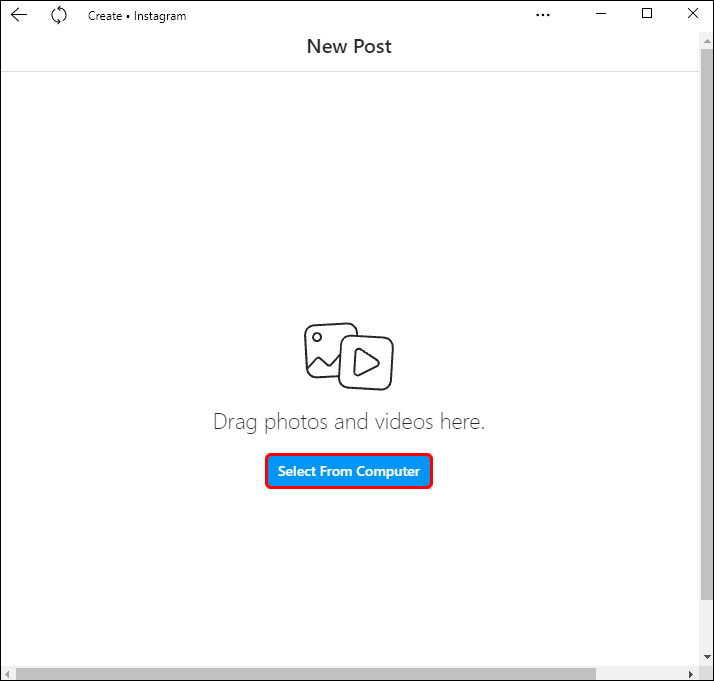Reload the page with the refresh icon
The height and width of the screenshot is (681, 714).
[x=59, y=15]
